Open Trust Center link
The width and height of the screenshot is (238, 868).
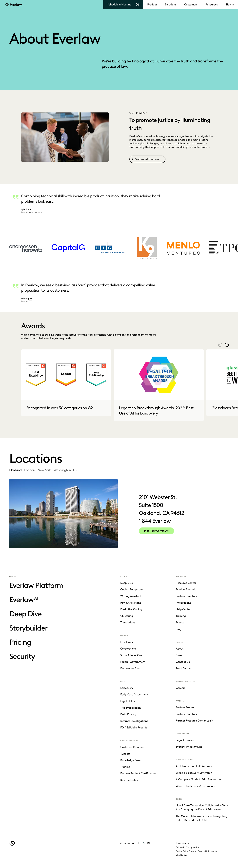coord(183,668)
